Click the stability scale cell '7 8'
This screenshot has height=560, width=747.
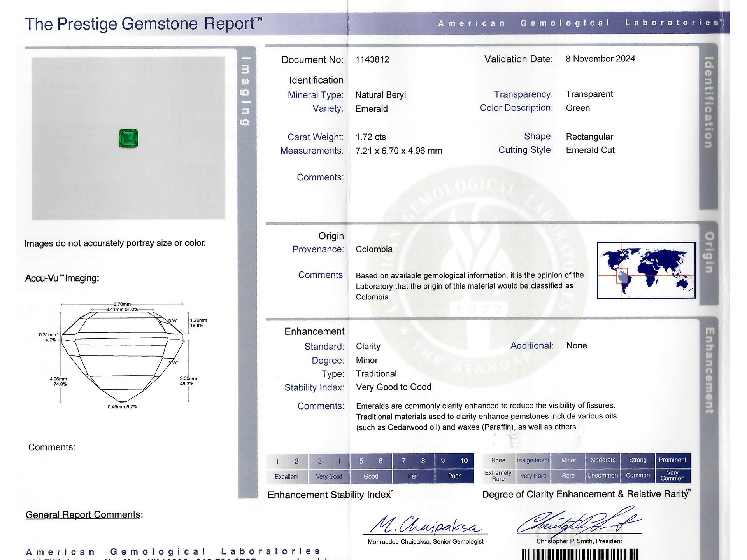pyautogui.click(x=414, y=461)
